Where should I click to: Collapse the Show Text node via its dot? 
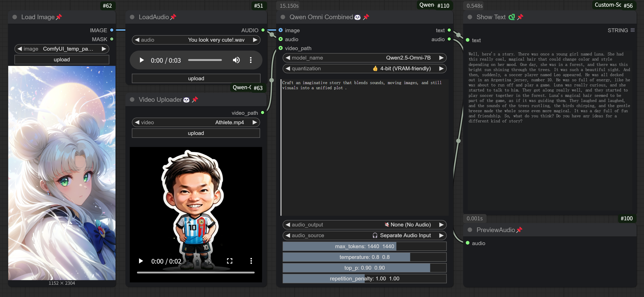(470, 17)
